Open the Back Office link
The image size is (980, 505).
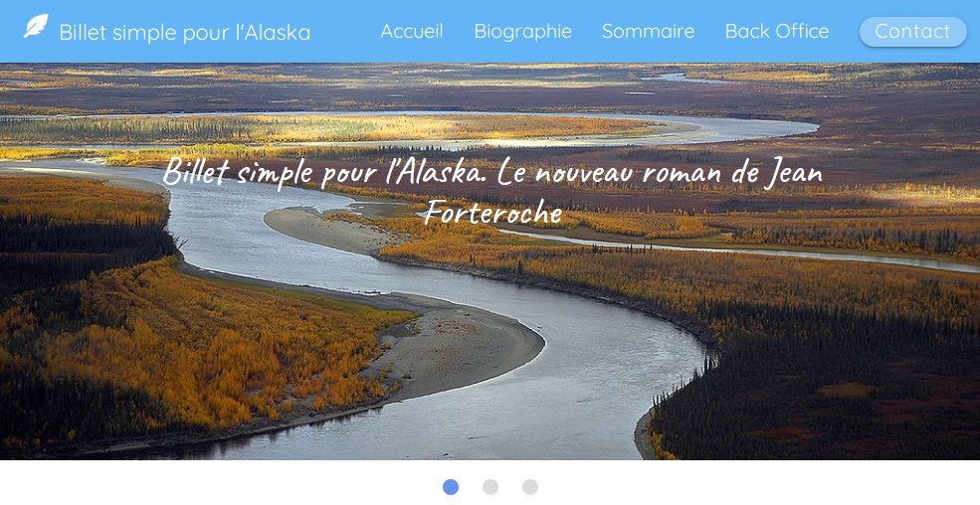click(x=777, y=31)
